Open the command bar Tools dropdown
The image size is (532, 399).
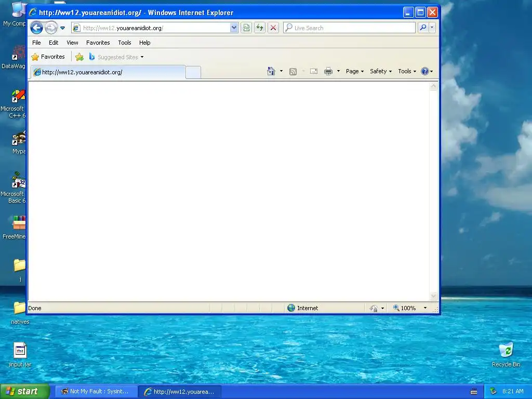(x=407, y=71)
